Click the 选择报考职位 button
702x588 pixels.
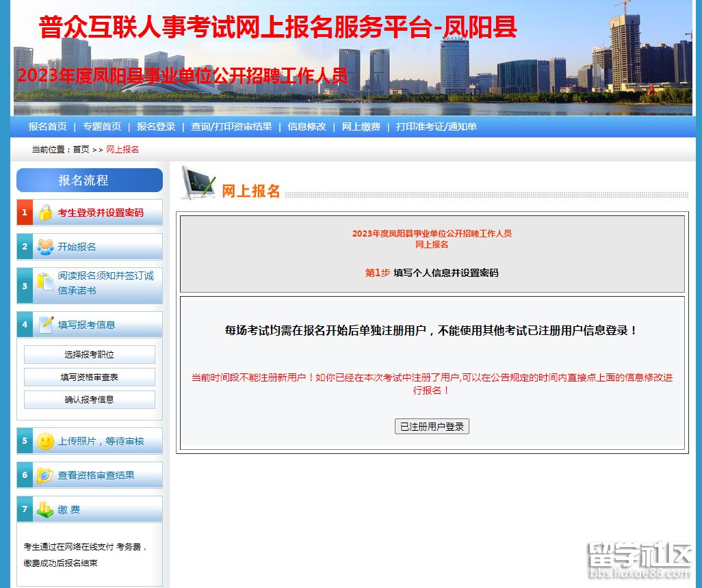pos(90,355)
